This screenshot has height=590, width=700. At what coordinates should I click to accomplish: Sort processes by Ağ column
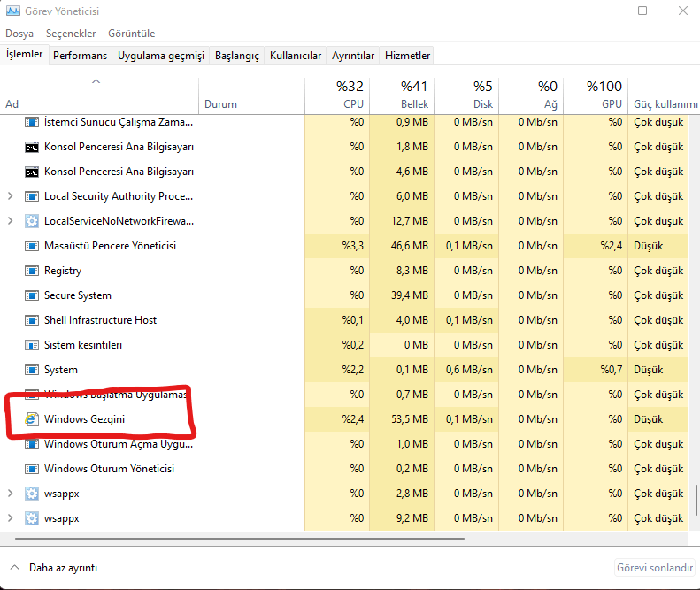(531, 96)
